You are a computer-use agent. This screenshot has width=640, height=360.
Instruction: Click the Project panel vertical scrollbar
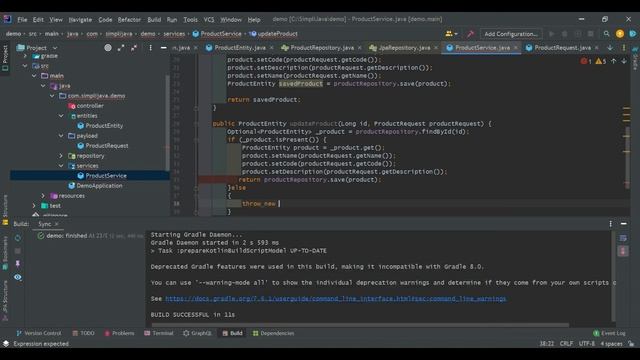pos(167,122)
